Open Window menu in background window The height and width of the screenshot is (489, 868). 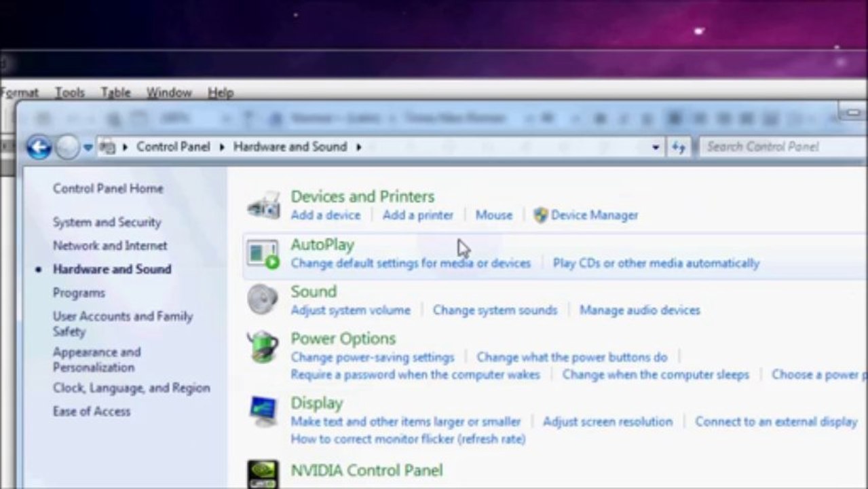(169, 92)
